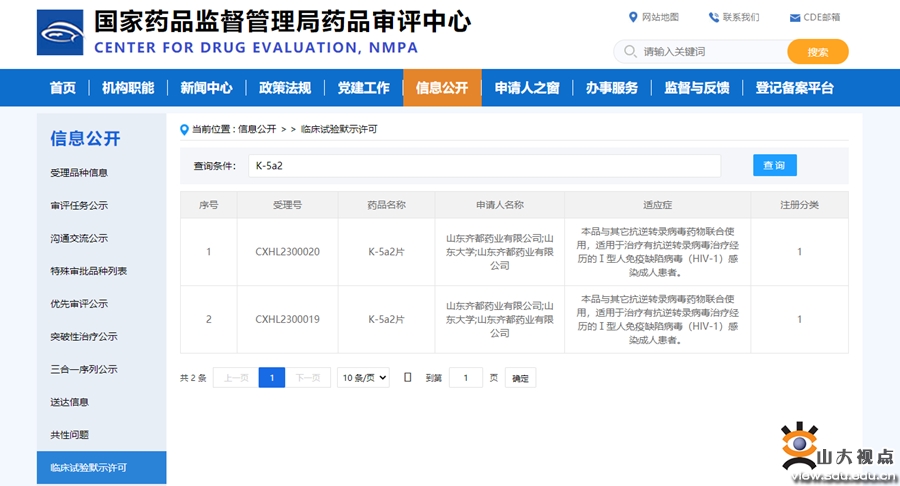Go to the 政策法规 navigation menu

[285, 88]
